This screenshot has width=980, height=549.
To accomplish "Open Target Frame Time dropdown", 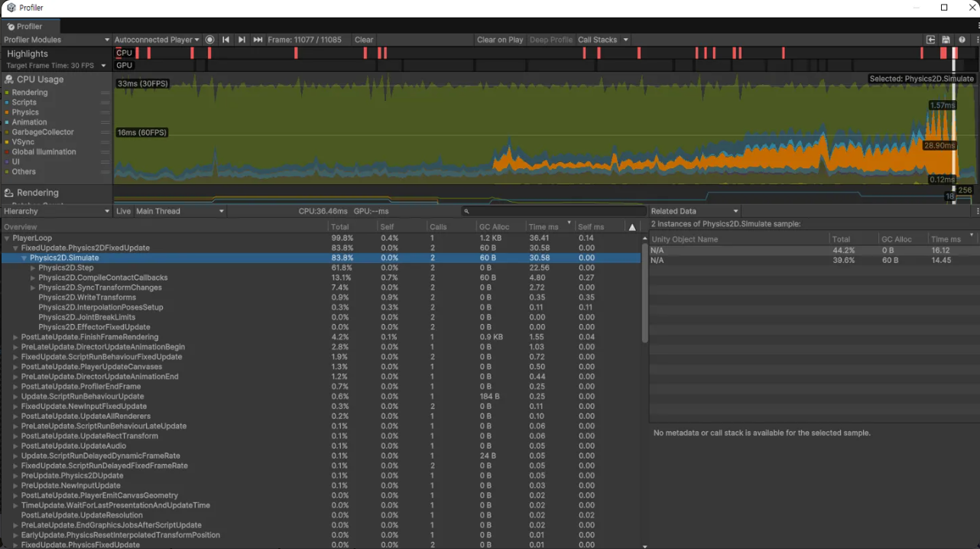I will (x=56, y=66).
